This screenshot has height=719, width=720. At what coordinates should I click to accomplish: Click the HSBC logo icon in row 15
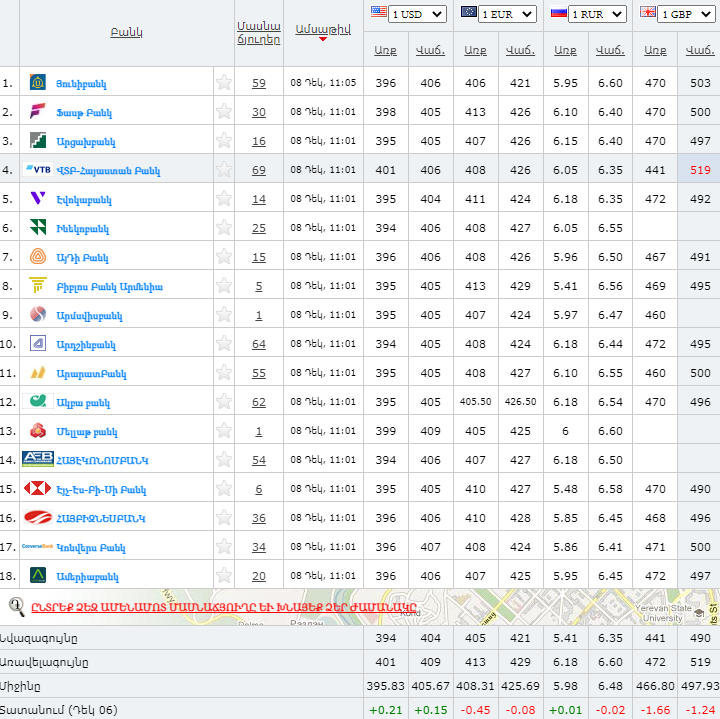pos(38,488)
